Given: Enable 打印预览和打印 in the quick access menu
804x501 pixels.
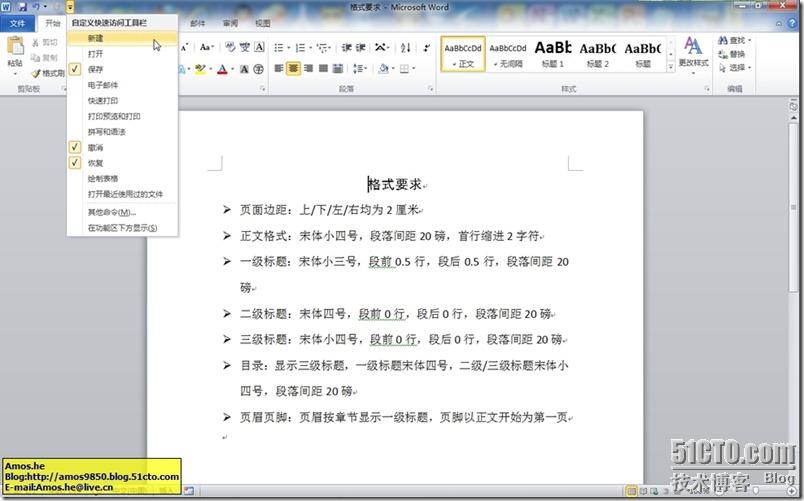Looking at the screenshot, I should [x=123, y=116].
